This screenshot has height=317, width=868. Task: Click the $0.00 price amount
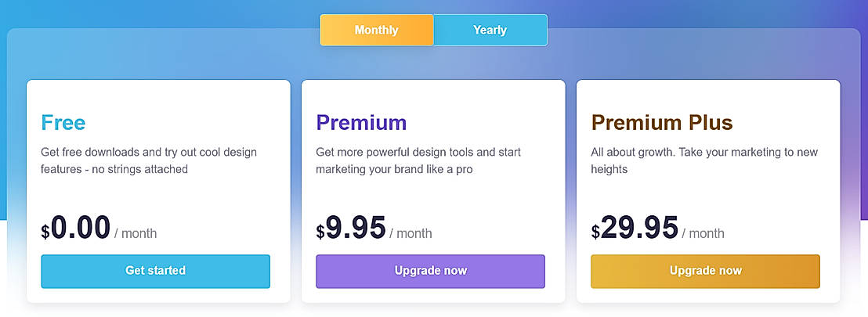click(81, 228)
